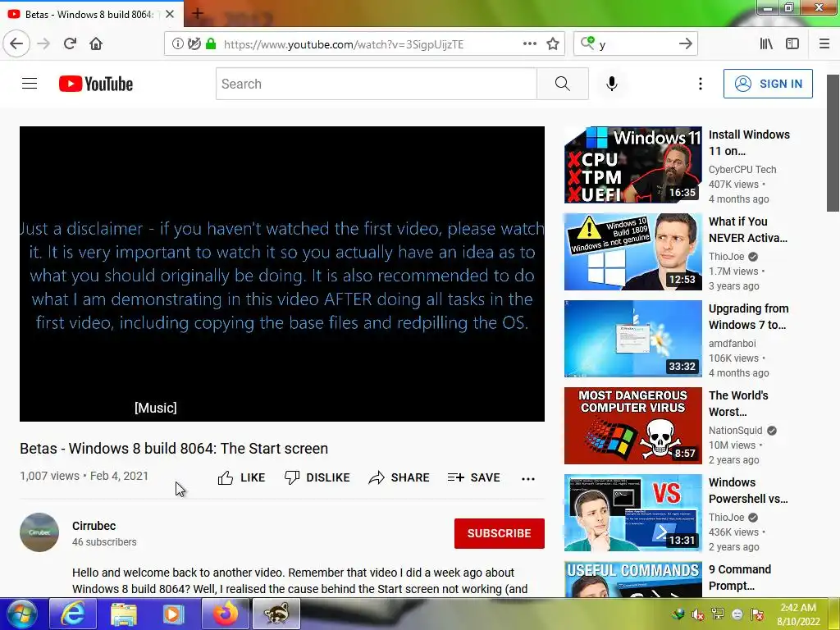The image size is (840, 630).
Task: Open Windows Media Player on taskbar
Action: 174,614
